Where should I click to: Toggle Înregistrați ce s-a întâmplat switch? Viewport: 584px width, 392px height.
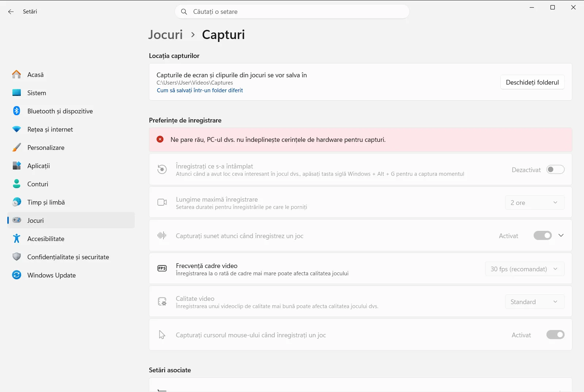[556, 170]
